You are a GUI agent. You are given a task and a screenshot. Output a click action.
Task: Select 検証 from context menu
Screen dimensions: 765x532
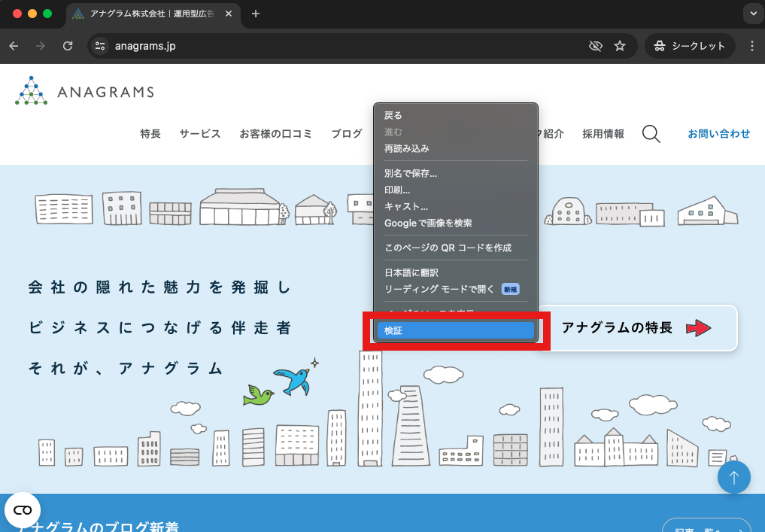tap(455, 330)
